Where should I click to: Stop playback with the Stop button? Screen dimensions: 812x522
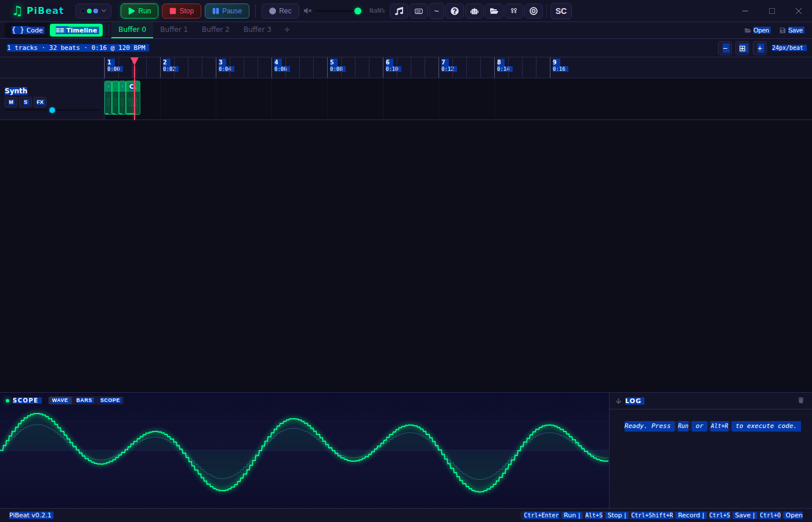[x=182, y=11]
